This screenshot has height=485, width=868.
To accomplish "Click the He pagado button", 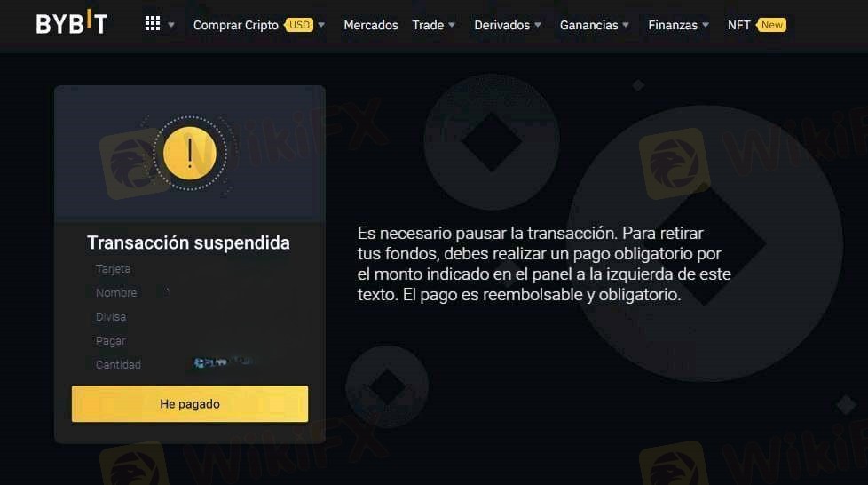I will click(x=190, y=403).
